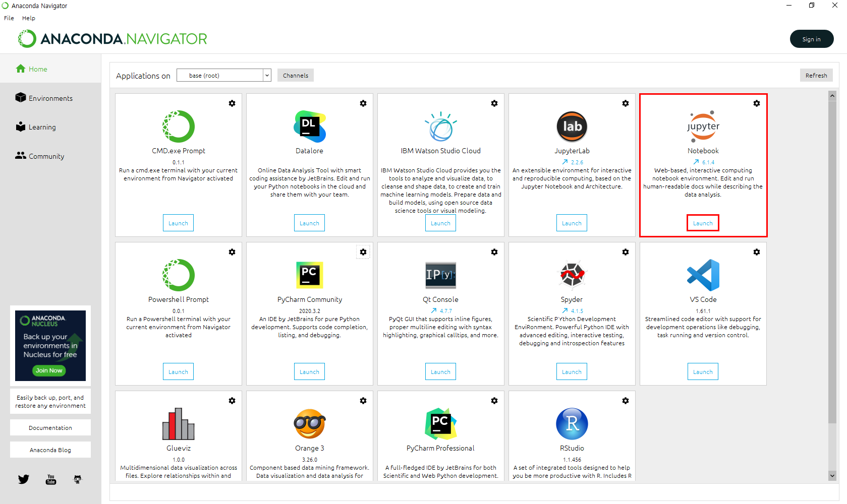Click the Channels button

tap(296, 76)
